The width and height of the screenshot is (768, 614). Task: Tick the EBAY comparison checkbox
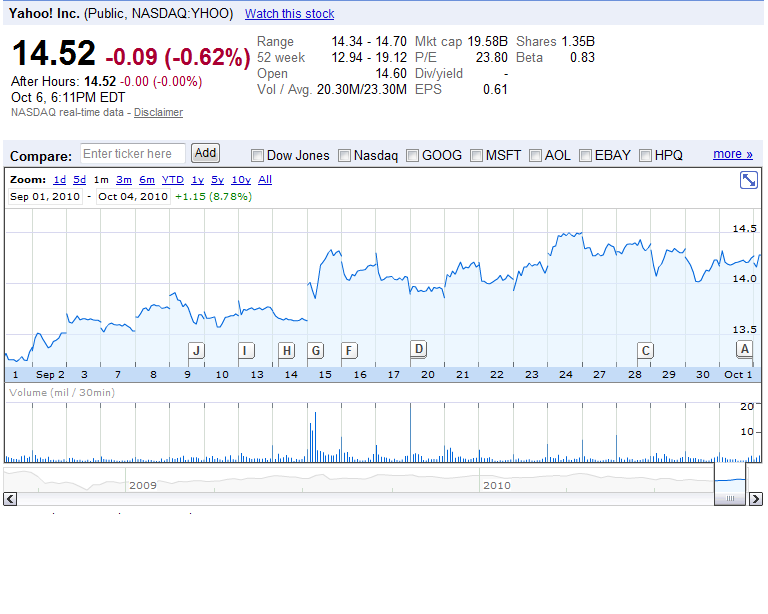pyautogui.click(x=585, y=156)
